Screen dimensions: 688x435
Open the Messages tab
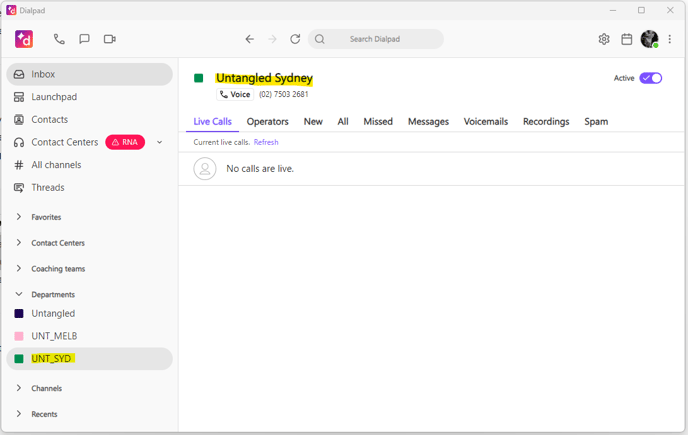tap(428, 122)
